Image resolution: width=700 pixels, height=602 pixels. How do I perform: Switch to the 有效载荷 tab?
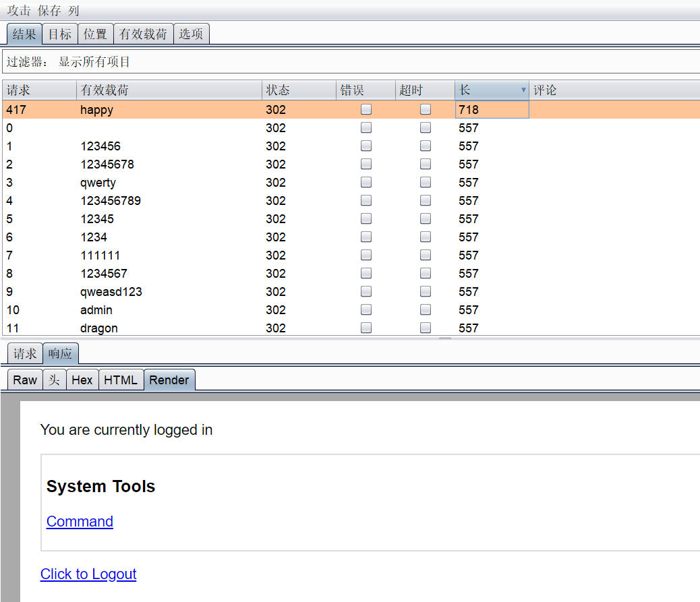point(143,34)
